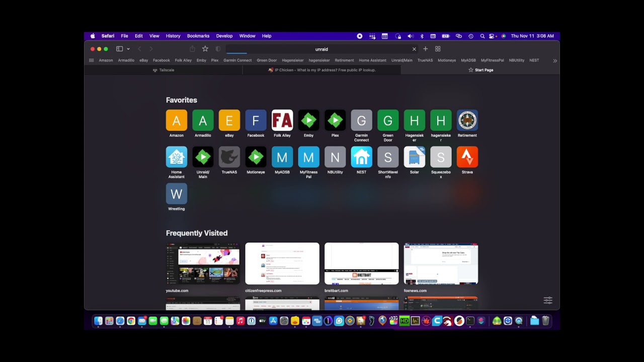
Task: Open the tab overview grid
Action: tap(438, 49)
